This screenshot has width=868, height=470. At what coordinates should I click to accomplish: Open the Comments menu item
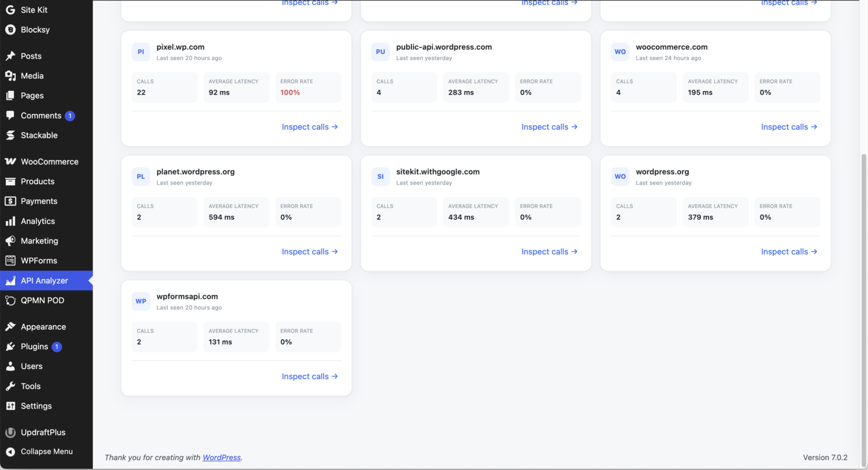point(46,115)
